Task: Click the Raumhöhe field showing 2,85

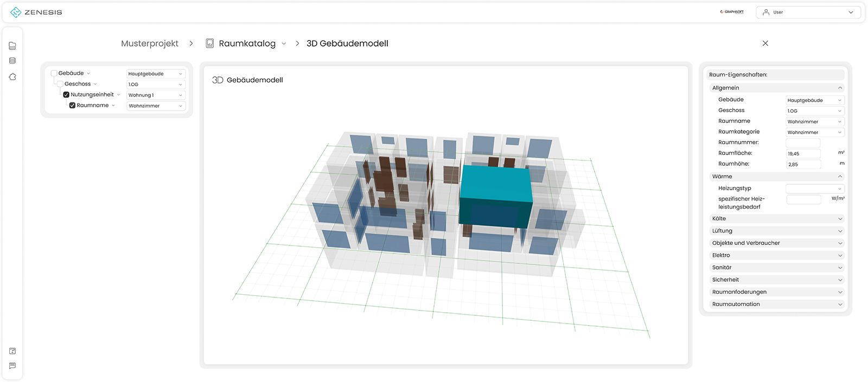Action: (803, 164)
